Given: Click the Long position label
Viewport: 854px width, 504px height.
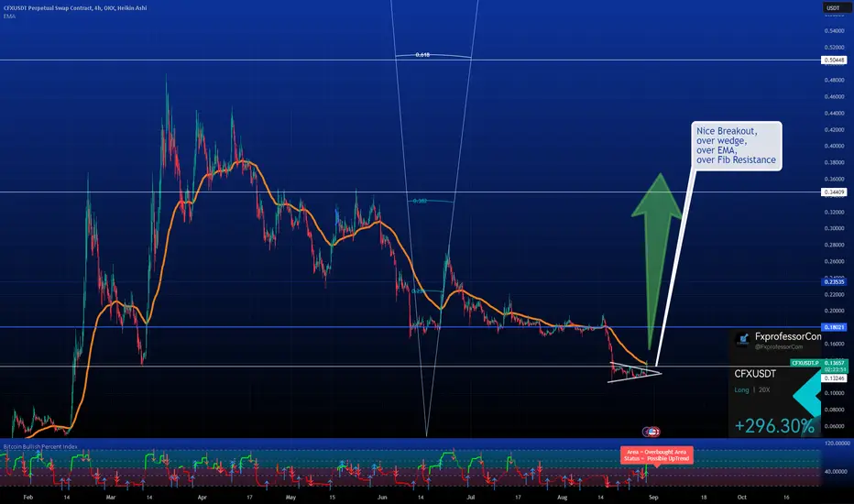Looking at the screenshot, I should [741, 389].
